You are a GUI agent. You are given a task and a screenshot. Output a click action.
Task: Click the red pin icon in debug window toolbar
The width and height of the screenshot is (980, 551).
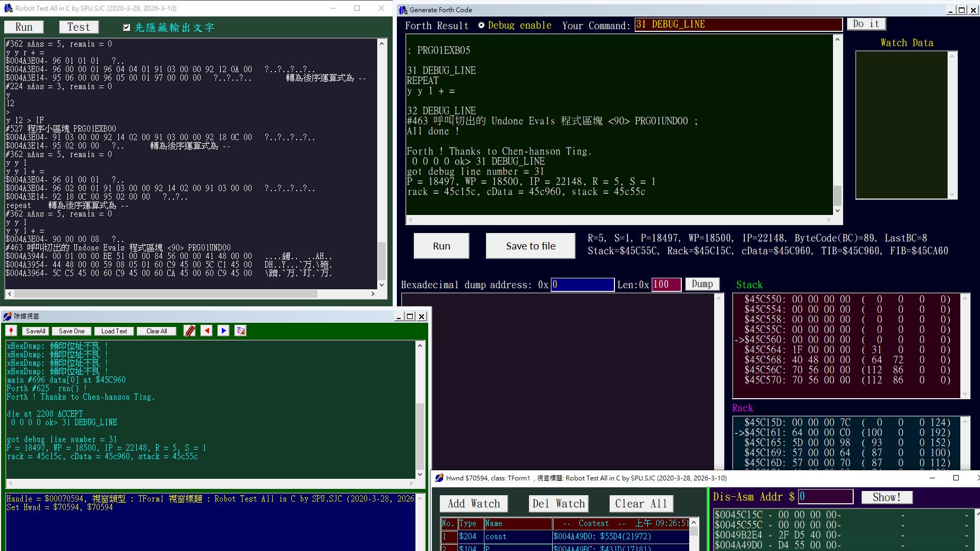(x=11, y=331)
